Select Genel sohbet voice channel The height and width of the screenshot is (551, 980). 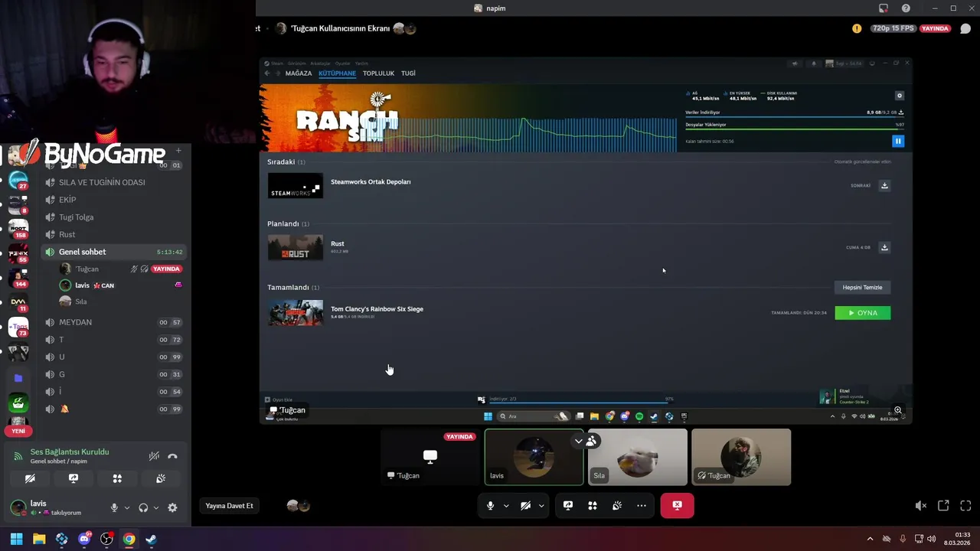click(113, 252)
